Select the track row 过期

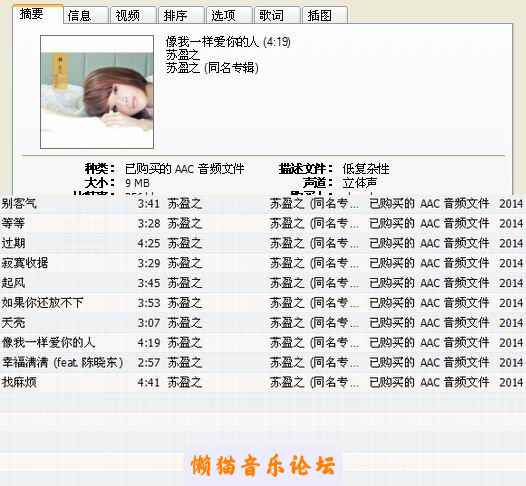[263, 243]
